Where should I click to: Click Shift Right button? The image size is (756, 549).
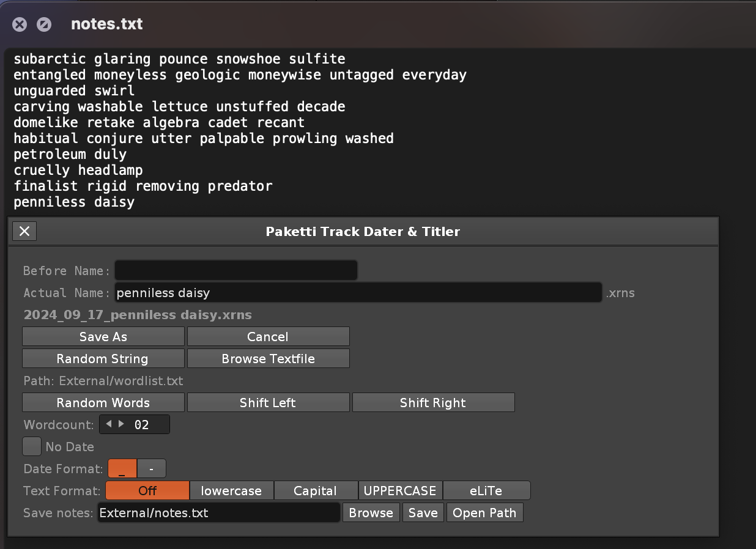[x=432, y=403]
